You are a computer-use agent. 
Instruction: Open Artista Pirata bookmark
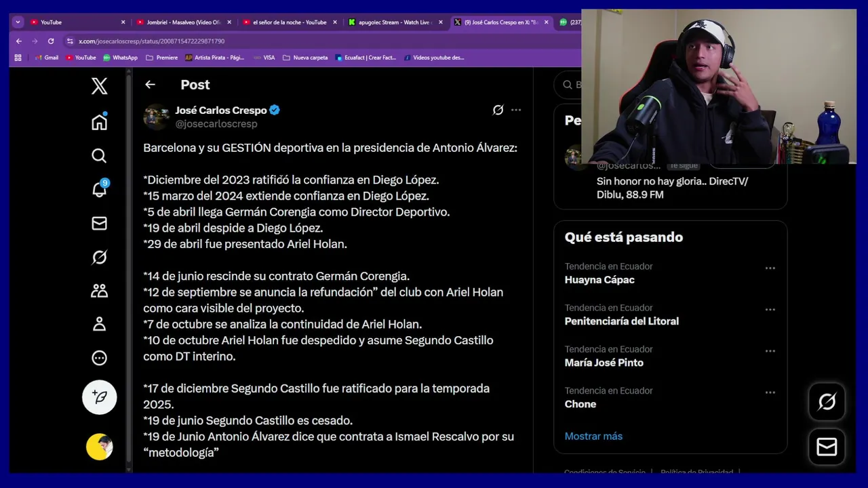coord(214,58)
